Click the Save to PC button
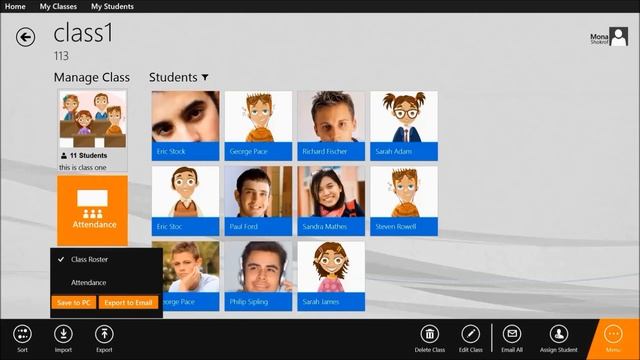640x360 pixels. click(x=73, y=302)
